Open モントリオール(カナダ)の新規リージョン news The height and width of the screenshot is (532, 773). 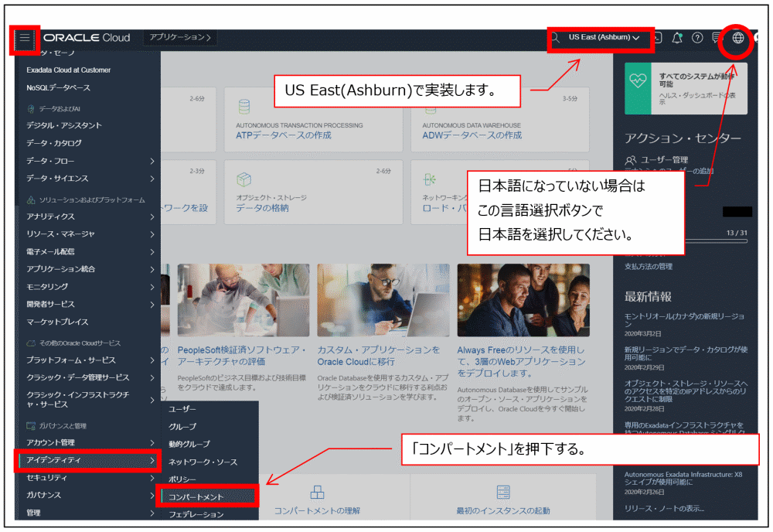click(684, 320)
